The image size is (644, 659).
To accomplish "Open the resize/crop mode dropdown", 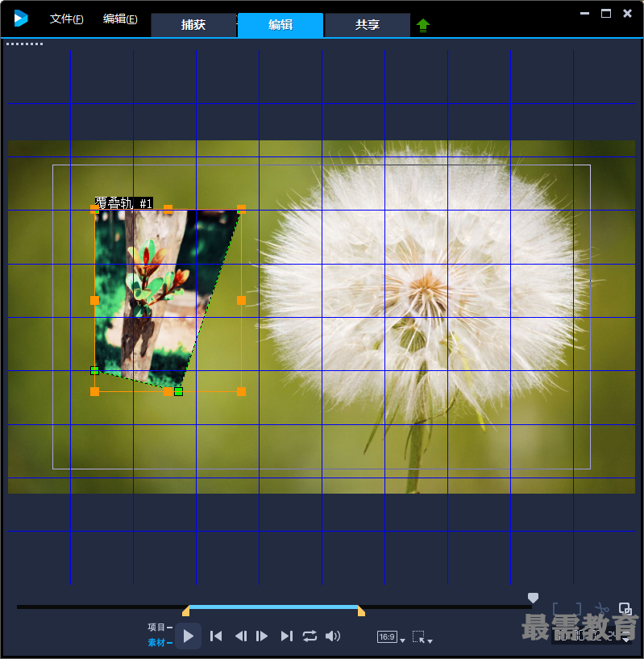I will (422, 637).
